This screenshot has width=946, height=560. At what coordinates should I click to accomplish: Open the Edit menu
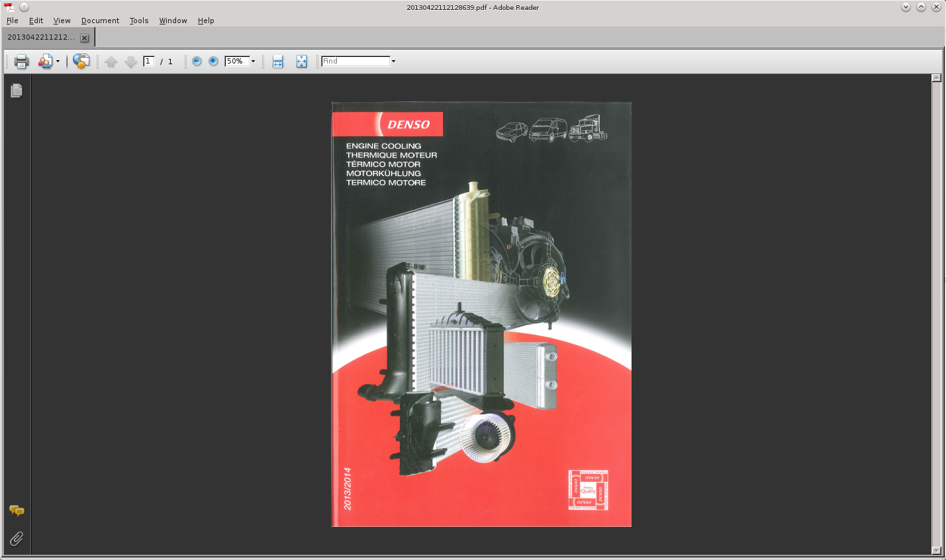(x=36, y=21)
